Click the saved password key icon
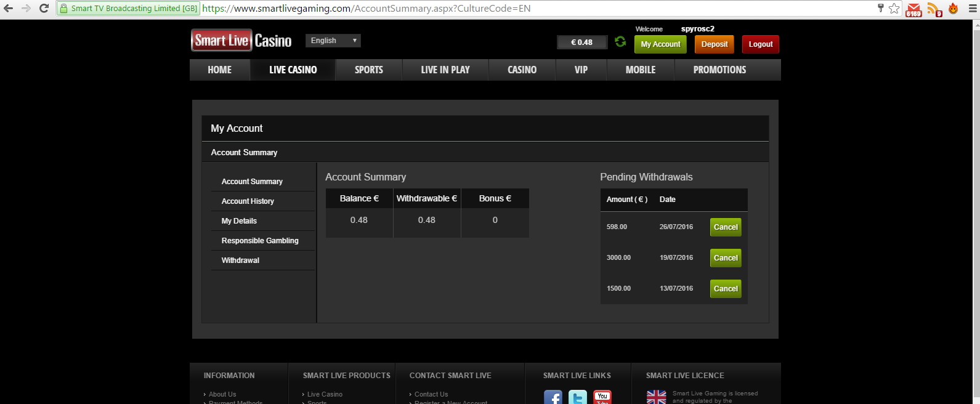Image resolution: width=980 pixels, height=404 pixels. click(881, 8)
